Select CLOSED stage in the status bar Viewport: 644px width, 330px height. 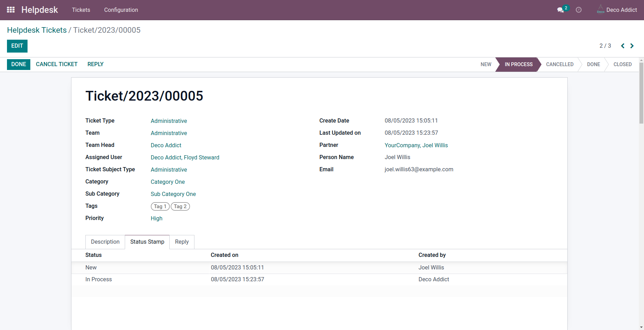(x=622, y=64)
